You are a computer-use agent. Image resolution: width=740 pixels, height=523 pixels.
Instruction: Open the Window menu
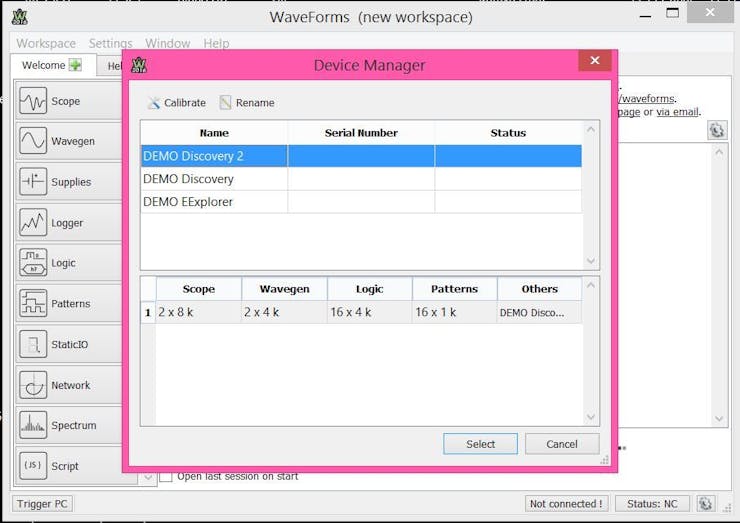coord(168,43)
